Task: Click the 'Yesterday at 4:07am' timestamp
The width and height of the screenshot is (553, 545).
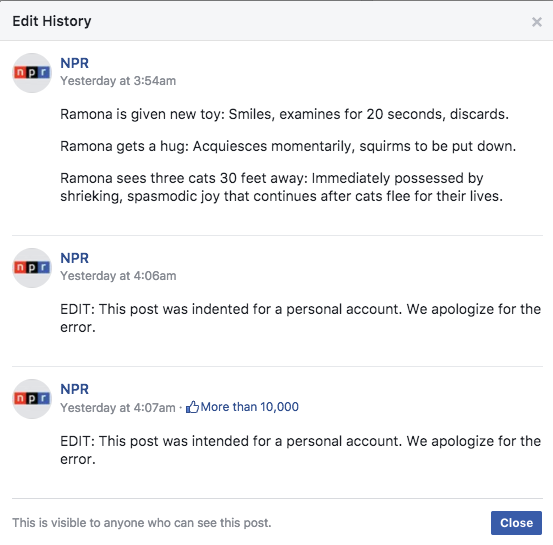Action: (118, 408)
